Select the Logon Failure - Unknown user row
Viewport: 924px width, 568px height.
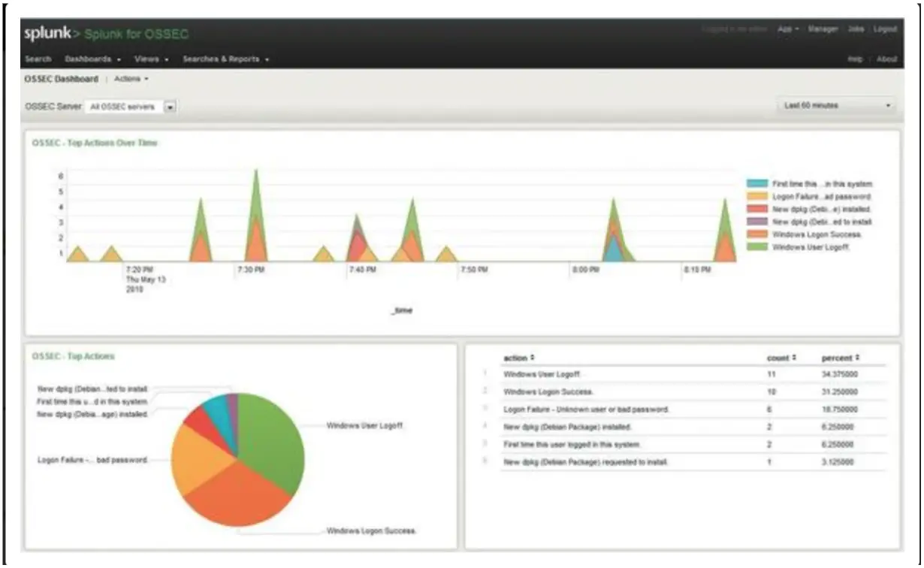(x=683, y=409)
